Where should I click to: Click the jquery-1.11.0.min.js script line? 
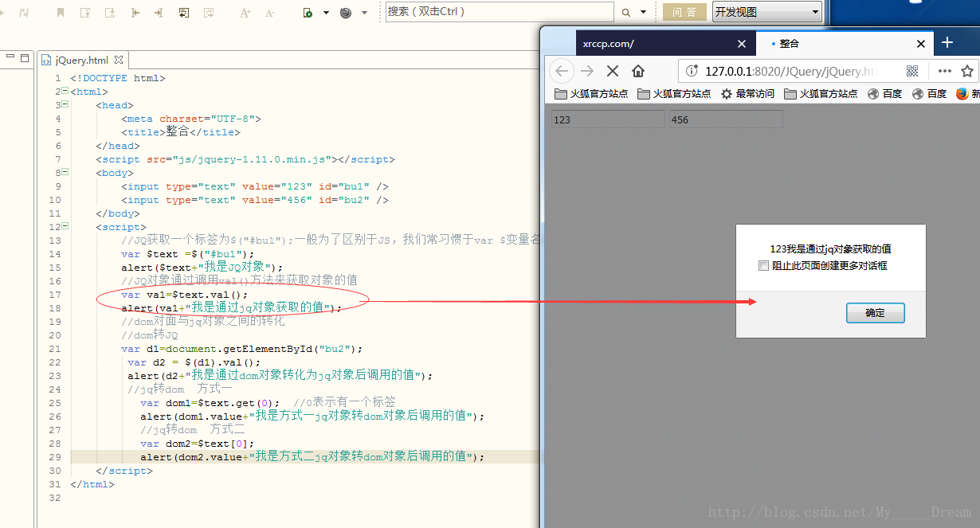245,159
